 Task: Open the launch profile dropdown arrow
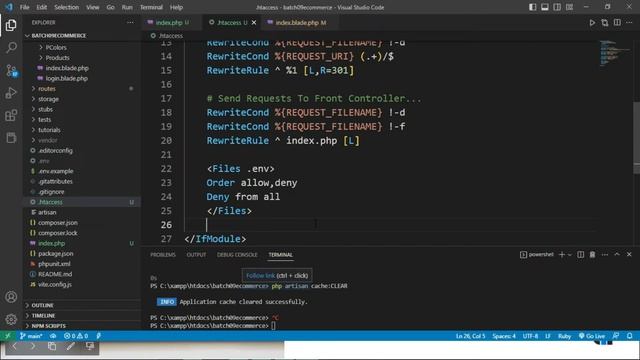click(x=570, y=254)
